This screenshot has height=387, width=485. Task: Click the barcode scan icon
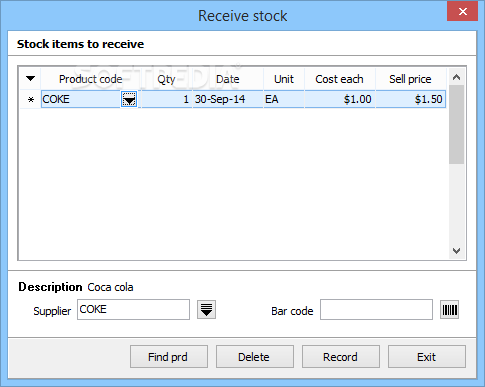449,310
